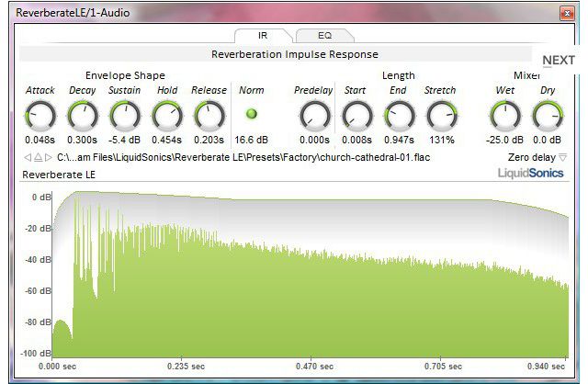The image size is (588, 384).
Task: Toggle the Norm green LED button
Action: tap(252, 114)
